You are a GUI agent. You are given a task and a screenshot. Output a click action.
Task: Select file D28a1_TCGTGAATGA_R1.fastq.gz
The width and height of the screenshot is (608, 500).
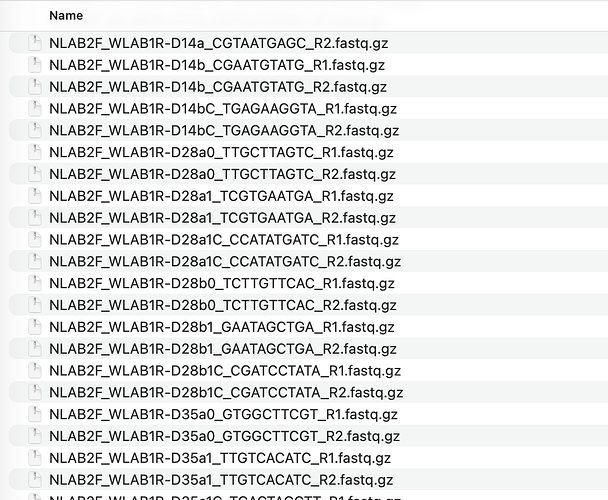coord(221,196)
